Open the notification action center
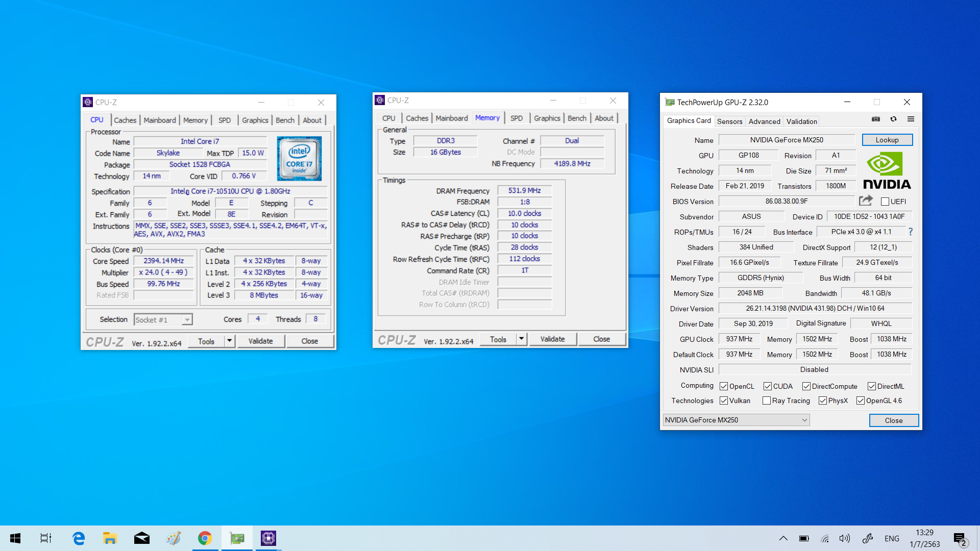The width and height of the screenshot is (980, 551). pos(960,539)
